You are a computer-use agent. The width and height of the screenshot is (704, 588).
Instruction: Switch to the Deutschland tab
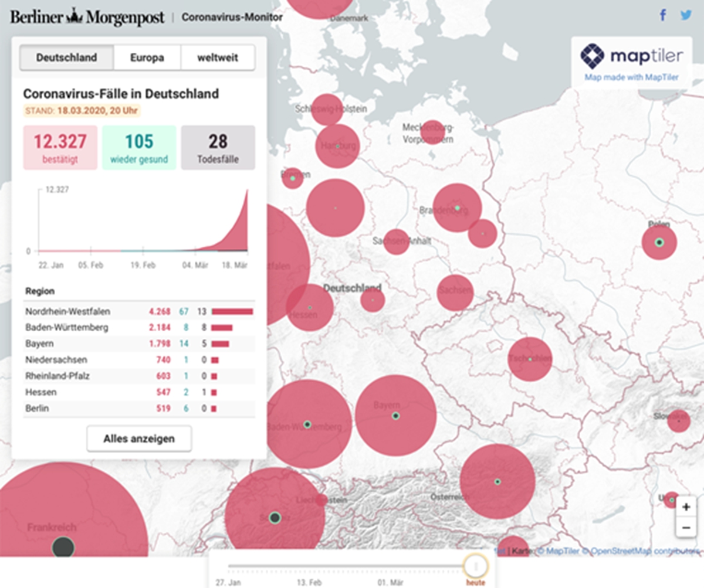click(x=66, y=57)
